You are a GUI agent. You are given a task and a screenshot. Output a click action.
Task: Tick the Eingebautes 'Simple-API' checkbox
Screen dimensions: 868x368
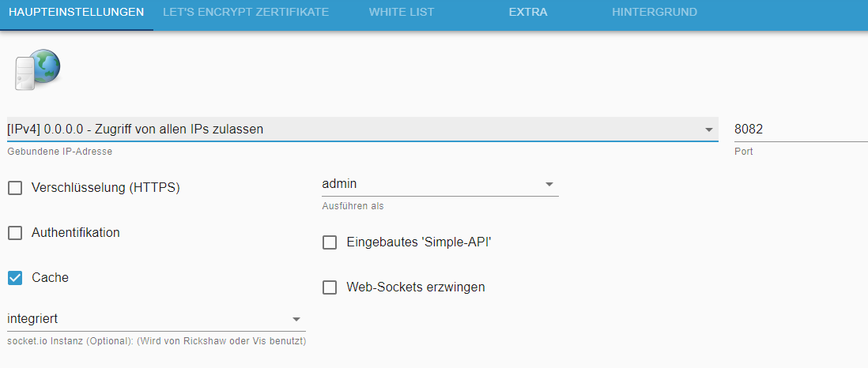(330, 242)
